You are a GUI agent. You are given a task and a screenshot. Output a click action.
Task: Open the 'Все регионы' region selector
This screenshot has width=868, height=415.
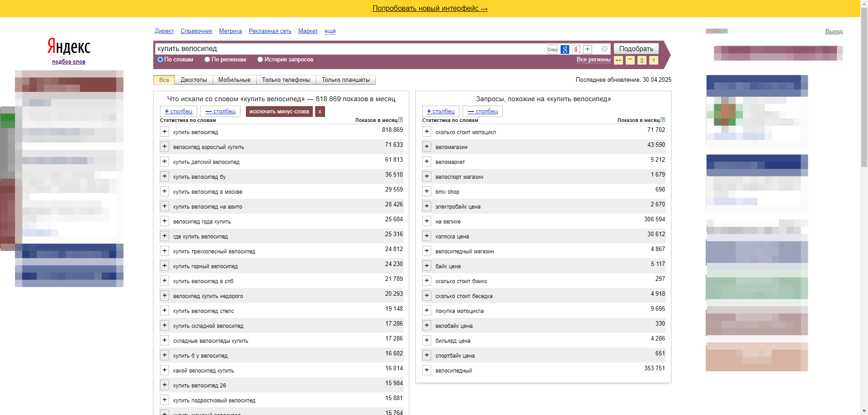(593, 60)
